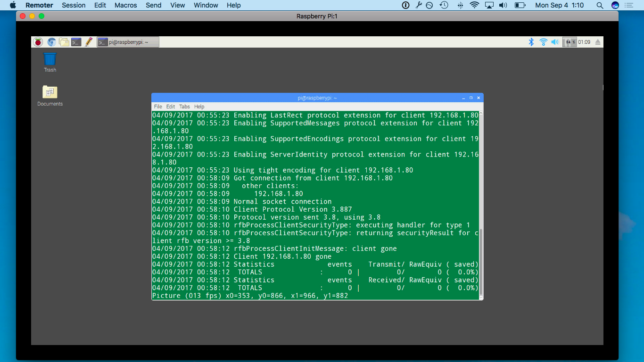644x362 pixels.
Task: Open the Session menu
Action: coord(74,5)
